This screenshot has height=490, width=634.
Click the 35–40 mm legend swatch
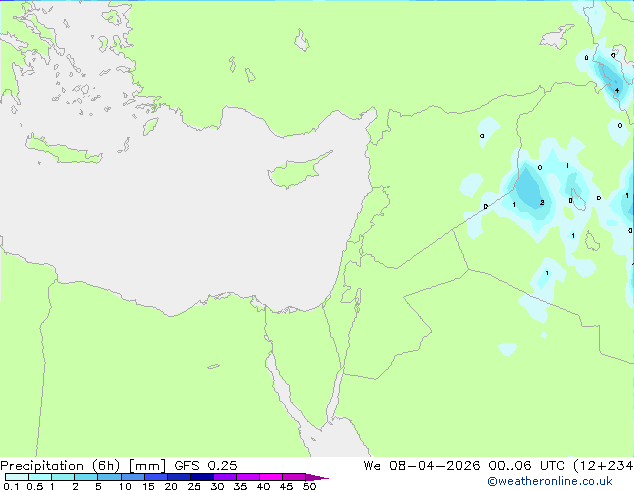tap(247, 477)
